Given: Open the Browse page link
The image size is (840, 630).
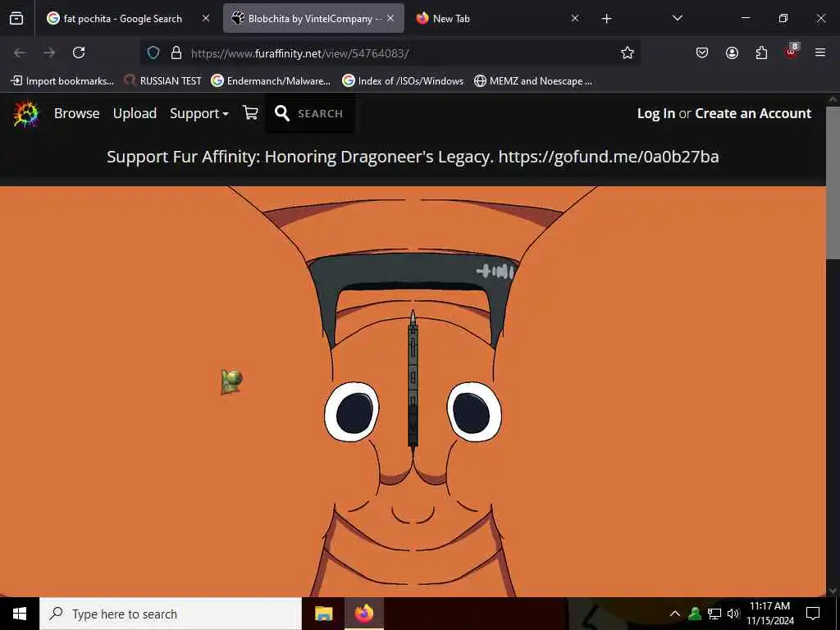Looking at the screenshot, I should tap(76, 113).
